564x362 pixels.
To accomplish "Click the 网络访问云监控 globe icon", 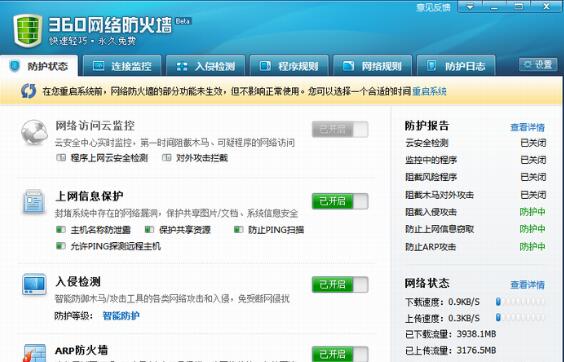I will tap(34, 132).
